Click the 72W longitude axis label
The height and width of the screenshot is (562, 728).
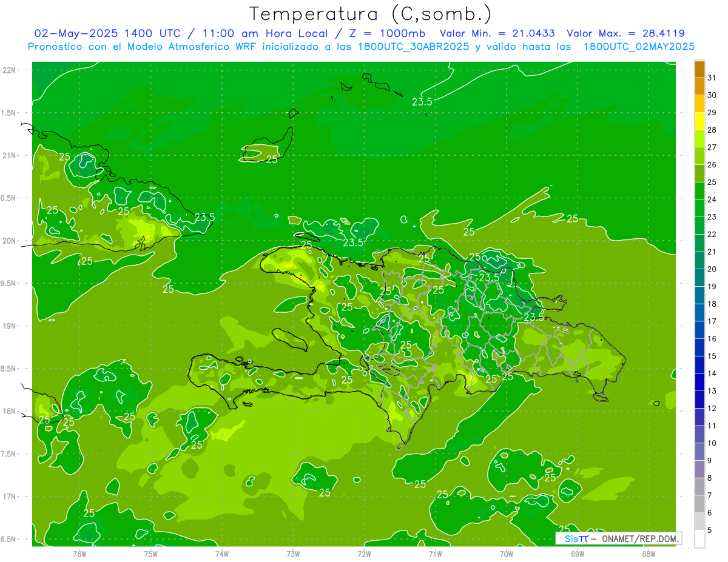(364, 554)
